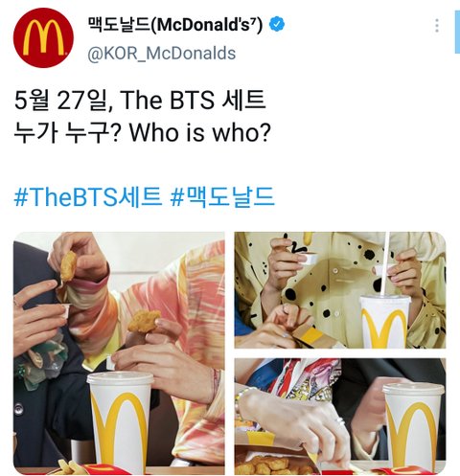460x476 pixels.
Task: Open the @KOR_McDonalds handle
Action: (x=162, y=54)
